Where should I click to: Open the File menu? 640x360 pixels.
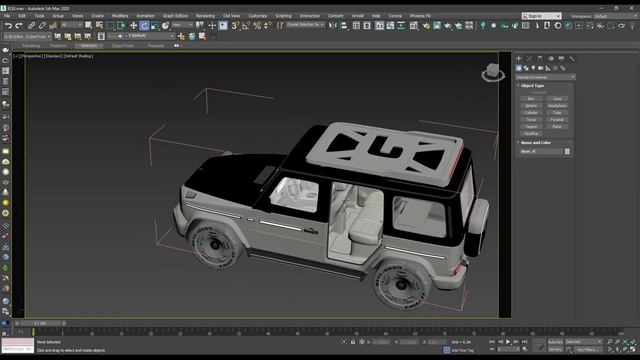(7, 16)
